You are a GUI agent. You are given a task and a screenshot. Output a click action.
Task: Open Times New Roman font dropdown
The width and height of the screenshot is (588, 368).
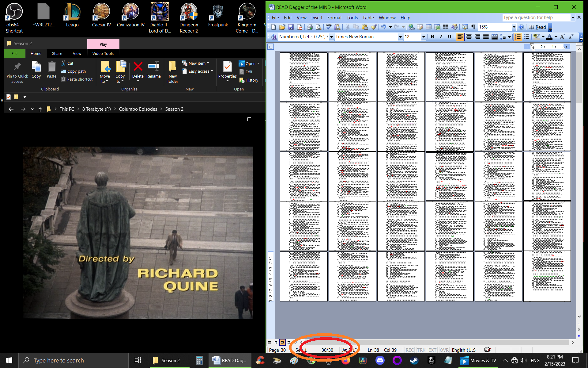[x=400, y=37]
